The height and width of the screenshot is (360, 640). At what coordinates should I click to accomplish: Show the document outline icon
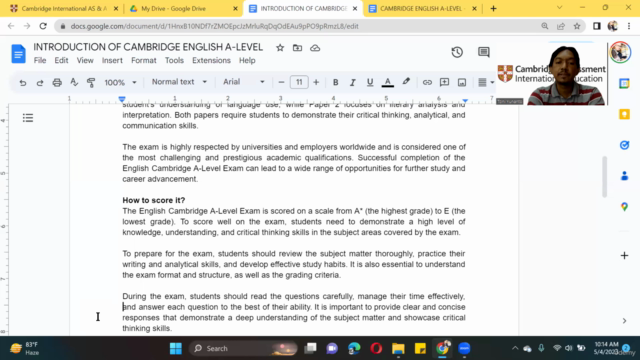tap(28, 118)
